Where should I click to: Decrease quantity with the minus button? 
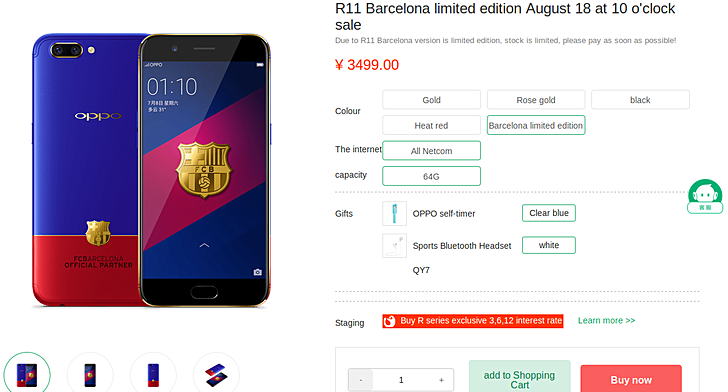pyautogui.click(x=361, y=380)
